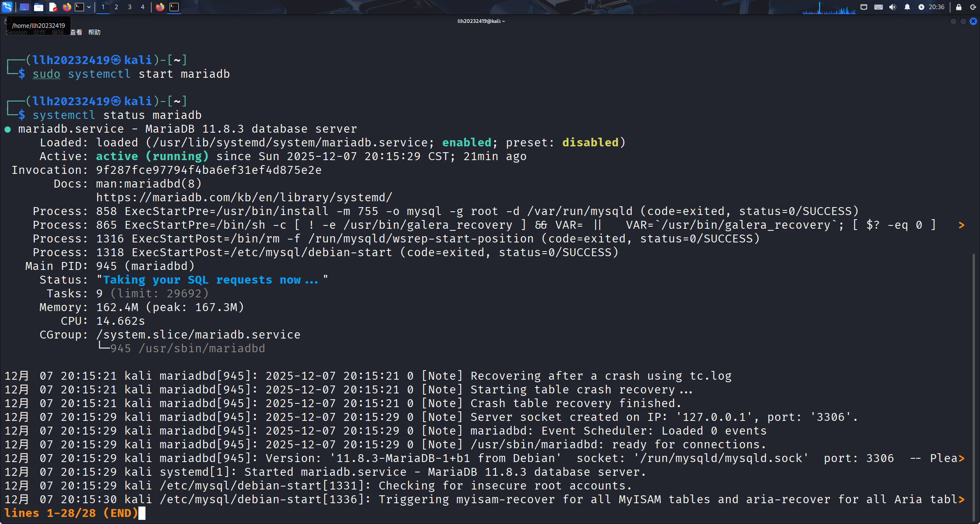Click the network connection tray icon
Screen dimensions: 980x524
click(x=864, y=7)
